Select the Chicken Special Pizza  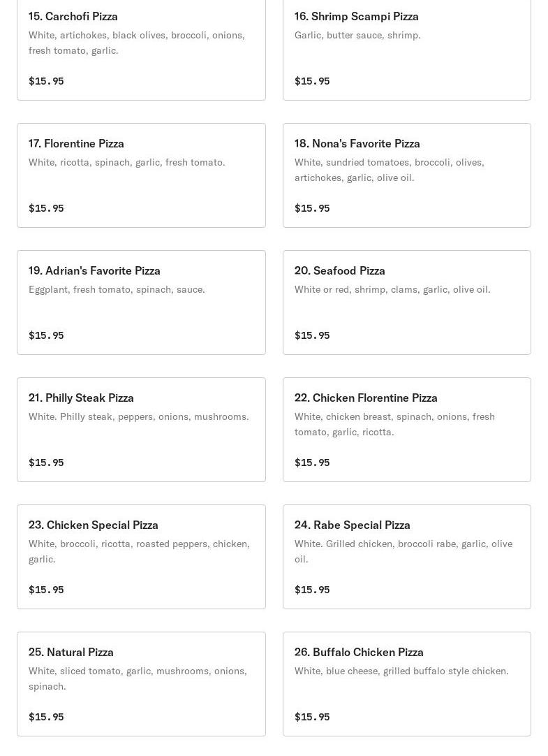click(x=94, y=525)
